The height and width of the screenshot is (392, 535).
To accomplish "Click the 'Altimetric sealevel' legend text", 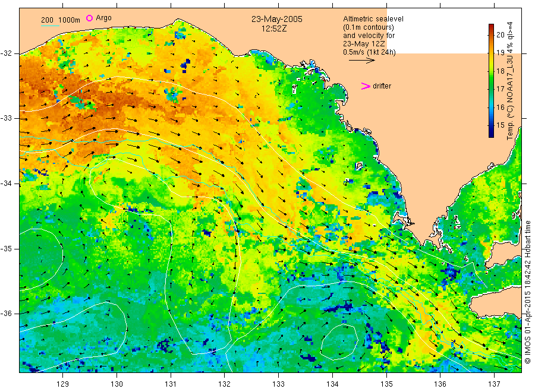I will [373, 19].
